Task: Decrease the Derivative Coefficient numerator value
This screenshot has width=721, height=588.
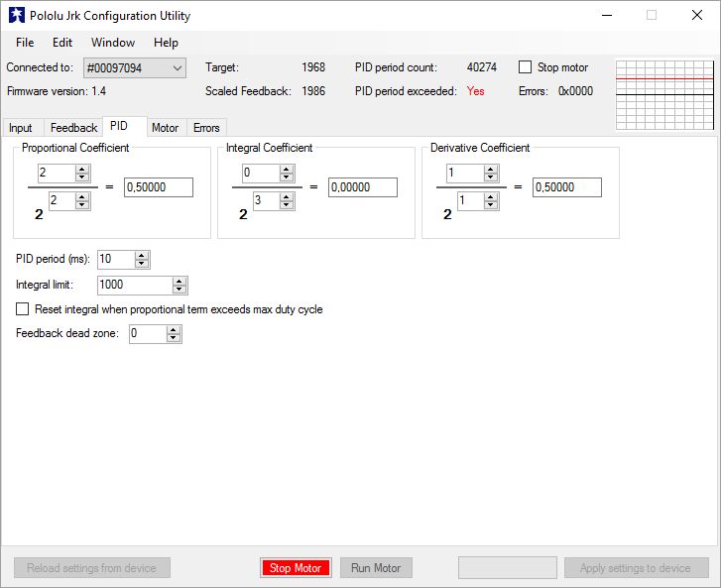Action: point(491,177)
